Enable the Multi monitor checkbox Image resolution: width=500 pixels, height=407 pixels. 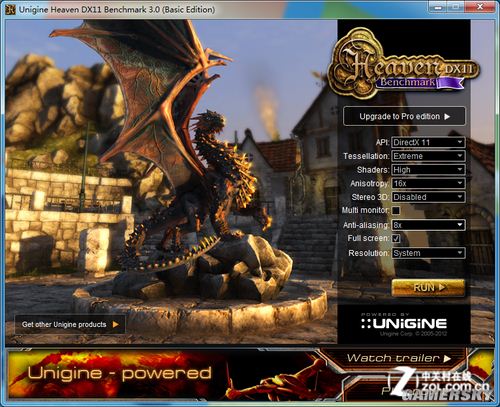click(x=396, y=210)
